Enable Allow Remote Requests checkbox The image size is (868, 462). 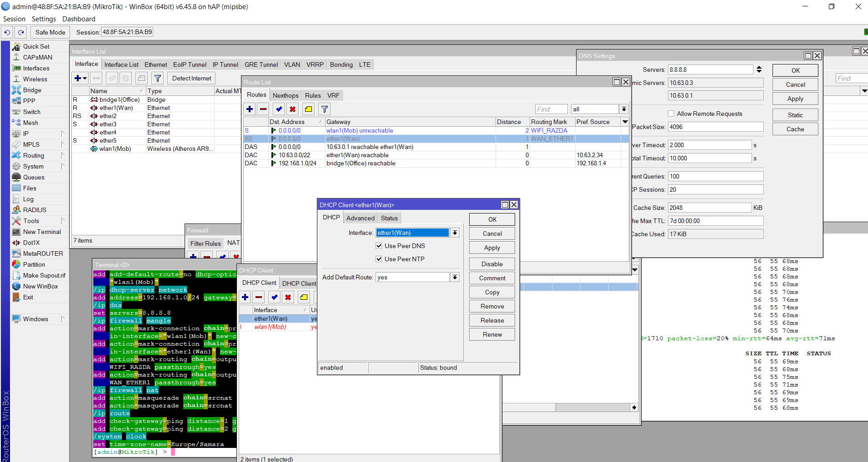pos(671,114)
